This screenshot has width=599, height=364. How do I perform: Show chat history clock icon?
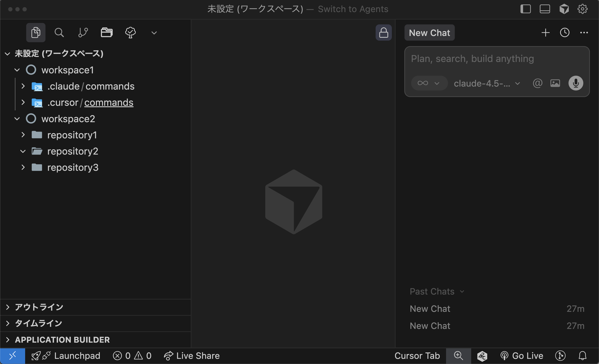(x=564, y=33)
